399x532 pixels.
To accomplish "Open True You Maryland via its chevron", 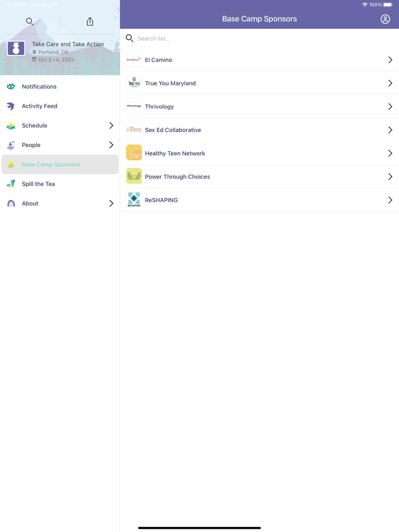I will click(390, 83).
